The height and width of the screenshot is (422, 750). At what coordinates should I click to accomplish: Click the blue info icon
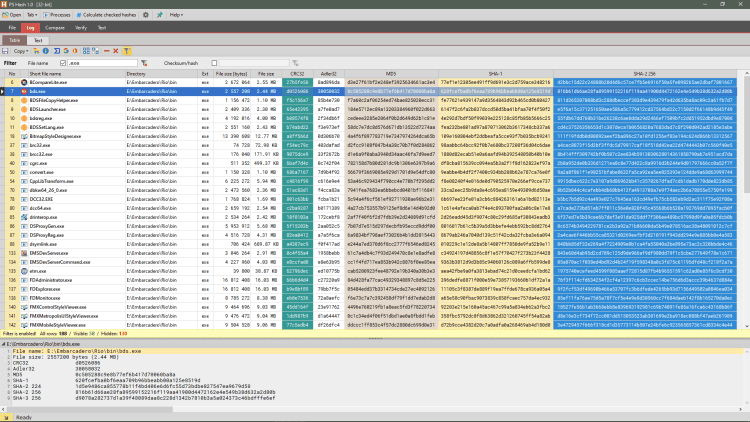tap(46, 51)
